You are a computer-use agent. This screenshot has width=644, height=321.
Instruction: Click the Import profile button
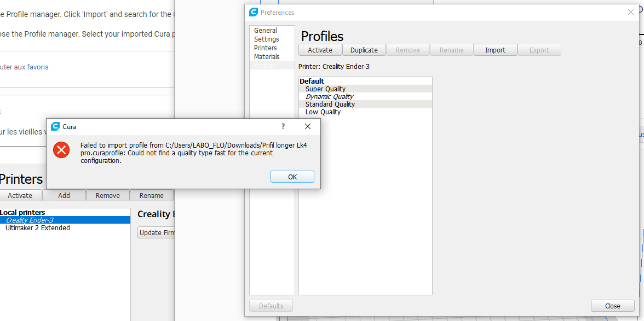[495, 50]
